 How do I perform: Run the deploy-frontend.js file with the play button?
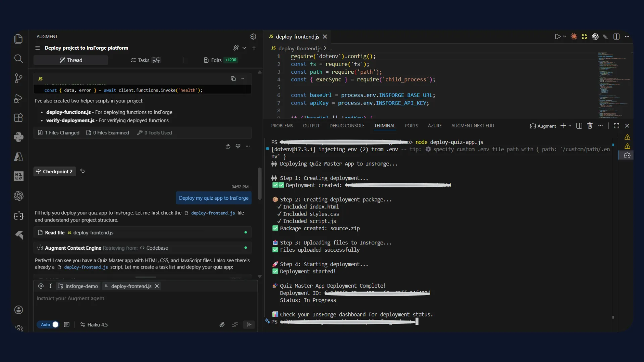557,37
